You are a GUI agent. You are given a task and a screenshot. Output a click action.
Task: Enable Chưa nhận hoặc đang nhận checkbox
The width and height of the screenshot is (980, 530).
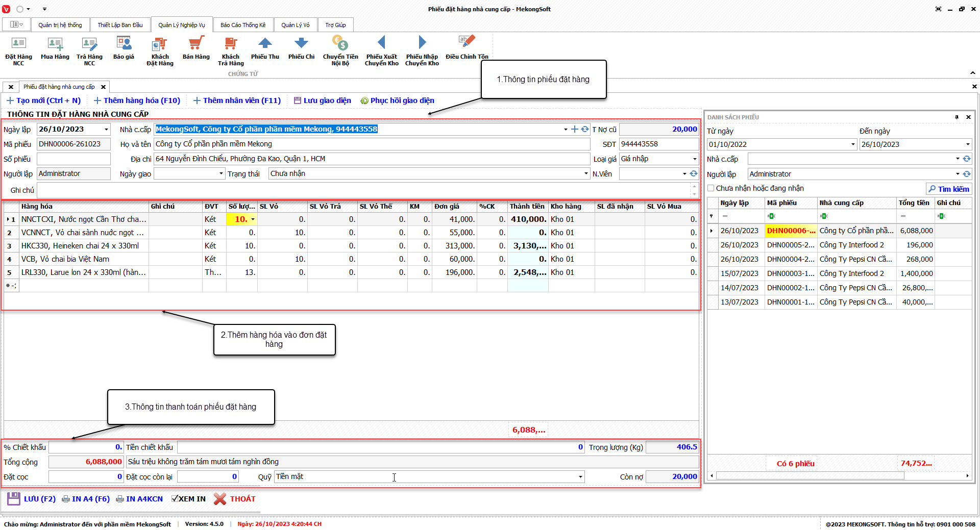711,188
